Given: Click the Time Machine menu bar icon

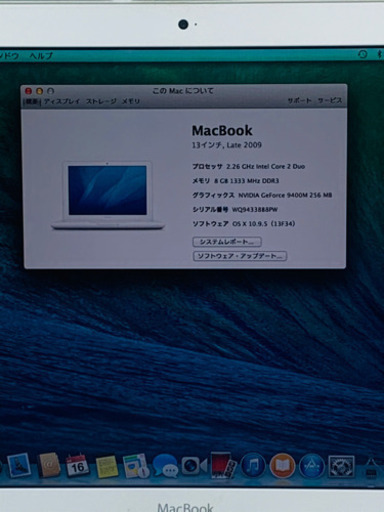Looking at the screenshot, I should 362,54.
